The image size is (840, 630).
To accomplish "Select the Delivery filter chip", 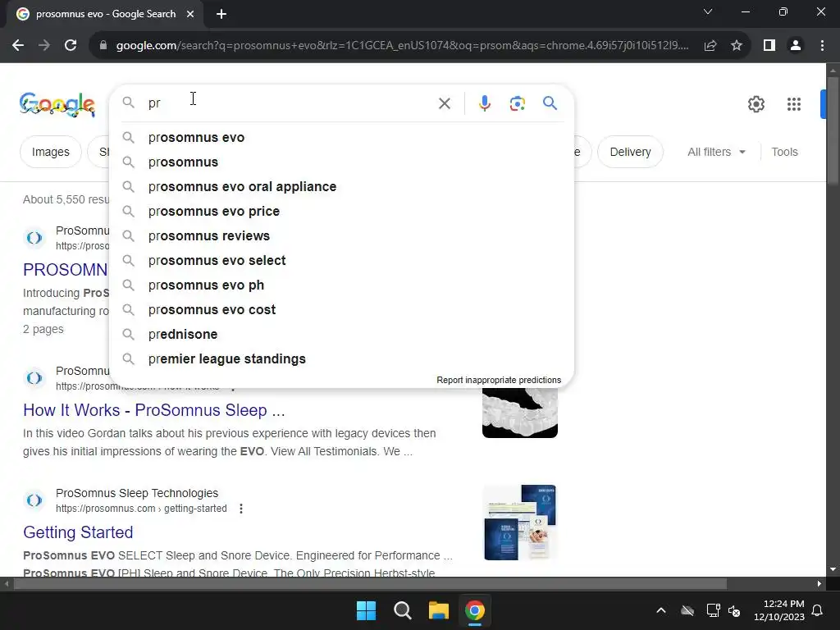I will coord(630,152).
